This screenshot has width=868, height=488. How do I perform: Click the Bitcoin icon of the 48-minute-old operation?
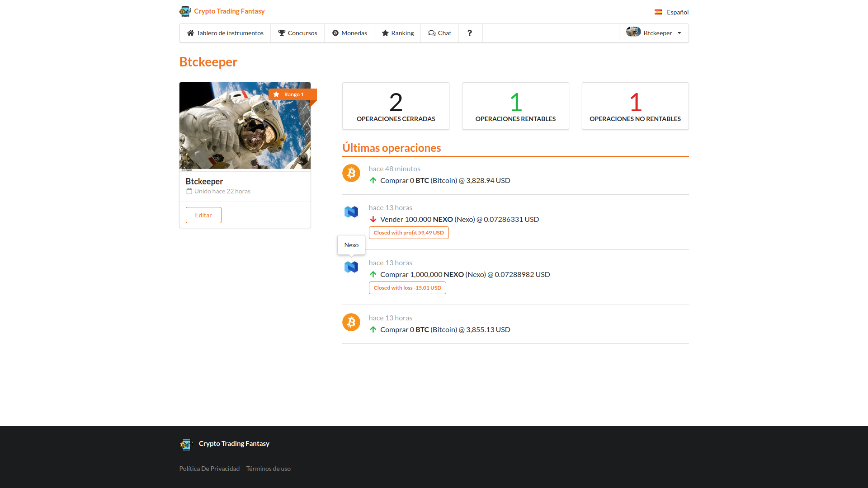click(351, 173)
